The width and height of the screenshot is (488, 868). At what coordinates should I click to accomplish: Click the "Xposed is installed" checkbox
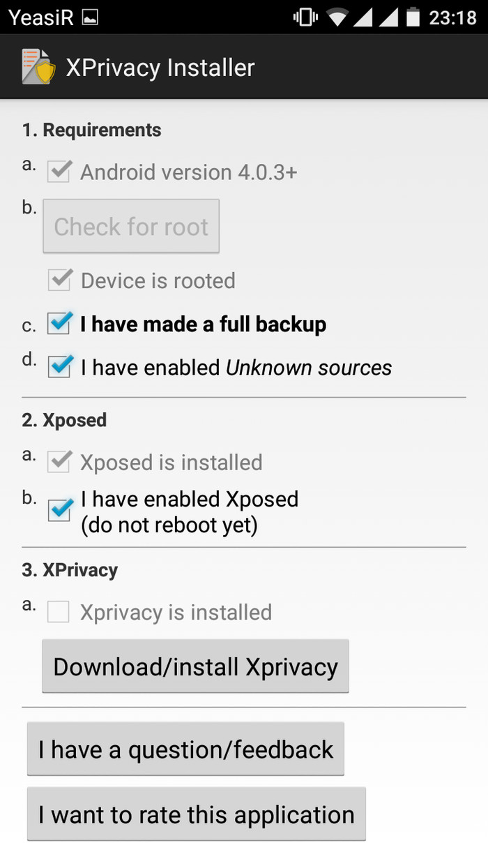click(x=59, y=462)
